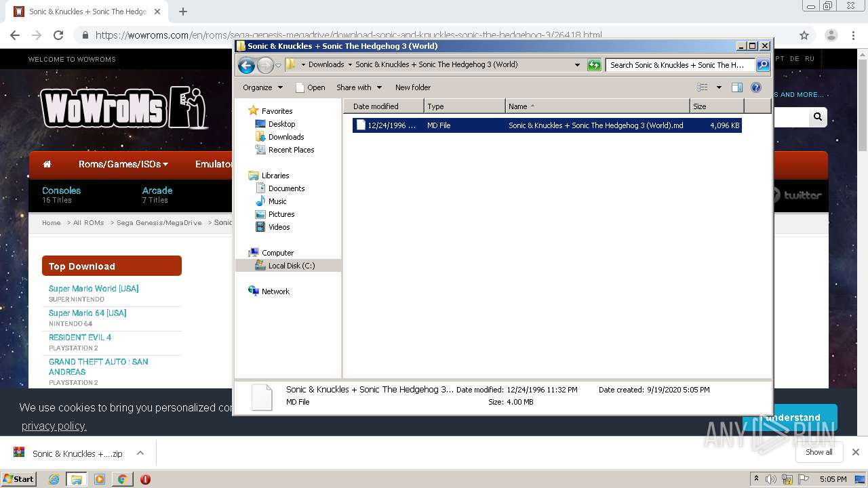
Task: Go back in Chrome
Action: pos(15,35)
